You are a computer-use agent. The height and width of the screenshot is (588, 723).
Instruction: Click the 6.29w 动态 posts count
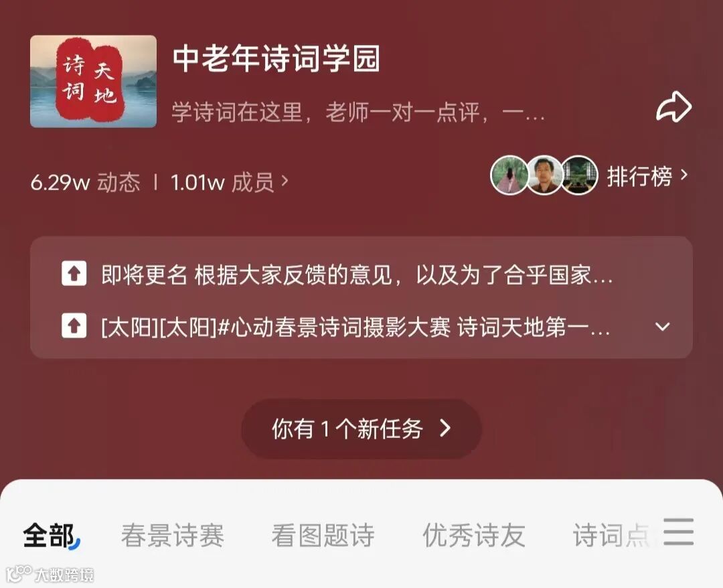click(x=85, y=182)
